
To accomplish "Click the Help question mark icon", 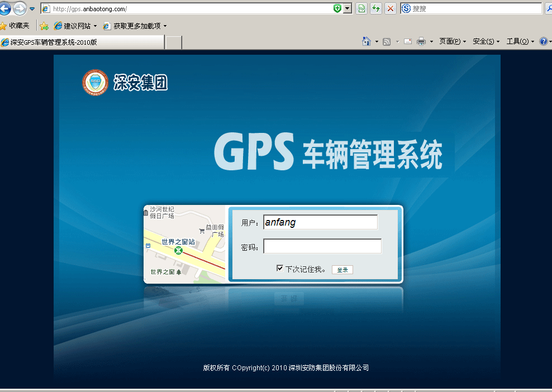I will 543,41.
